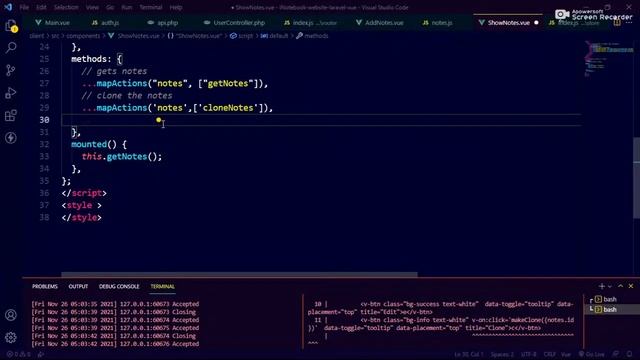Screen dimensions: 640x360
Task: Switch to the UserController.php editor tab
Action: 235,23
